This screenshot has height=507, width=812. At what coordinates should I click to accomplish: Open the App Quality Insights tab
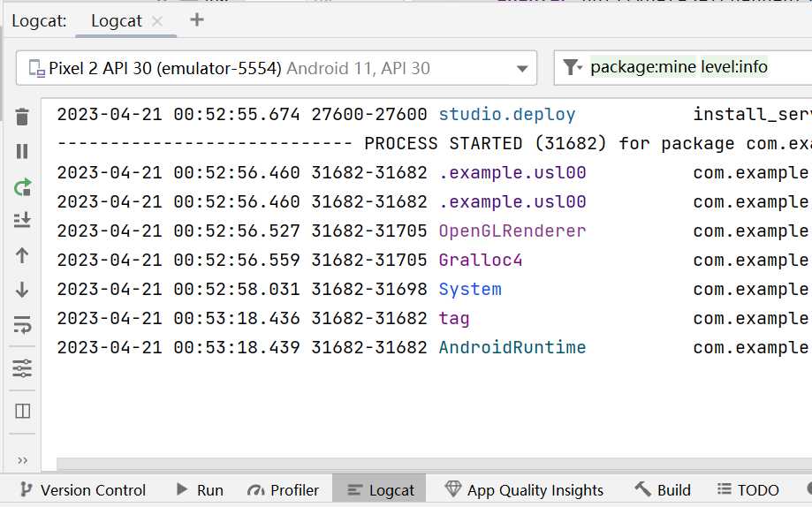524,490
